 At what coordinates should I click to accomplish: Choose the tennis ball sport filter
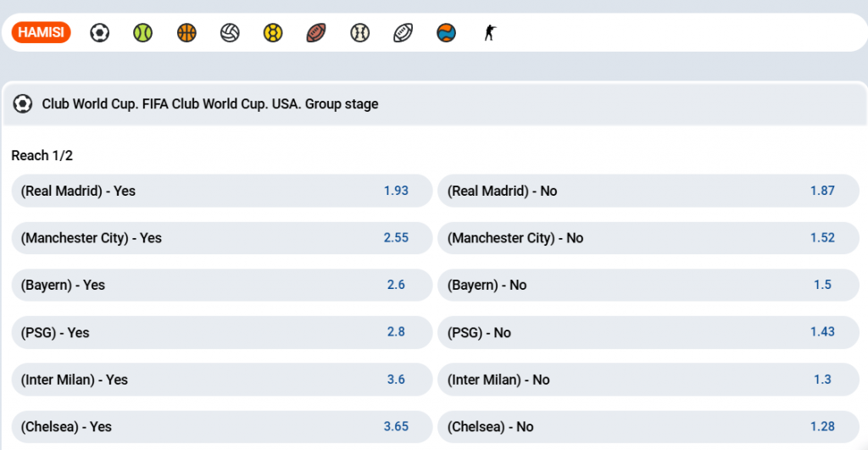click(142, 33)
